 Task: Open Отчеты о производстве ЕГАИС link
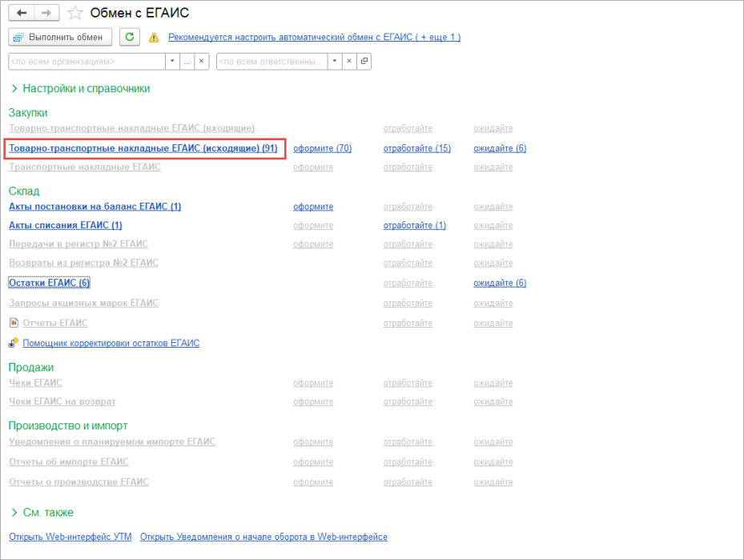click(78, 482)
